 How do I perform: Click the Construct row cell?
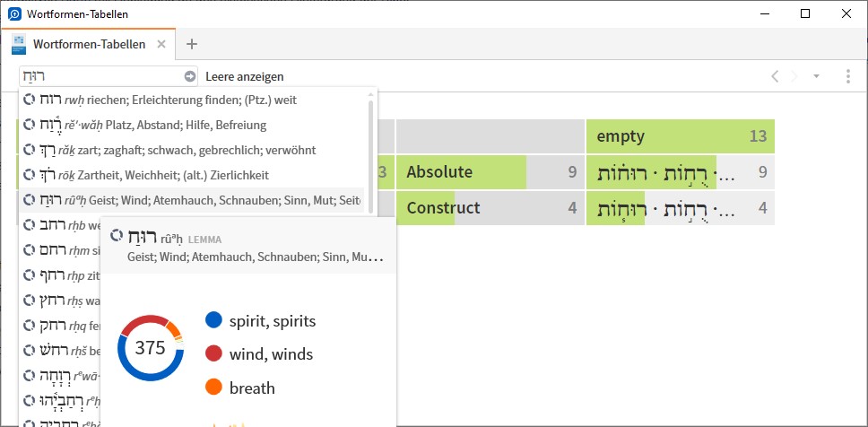(x=490, y=208)
